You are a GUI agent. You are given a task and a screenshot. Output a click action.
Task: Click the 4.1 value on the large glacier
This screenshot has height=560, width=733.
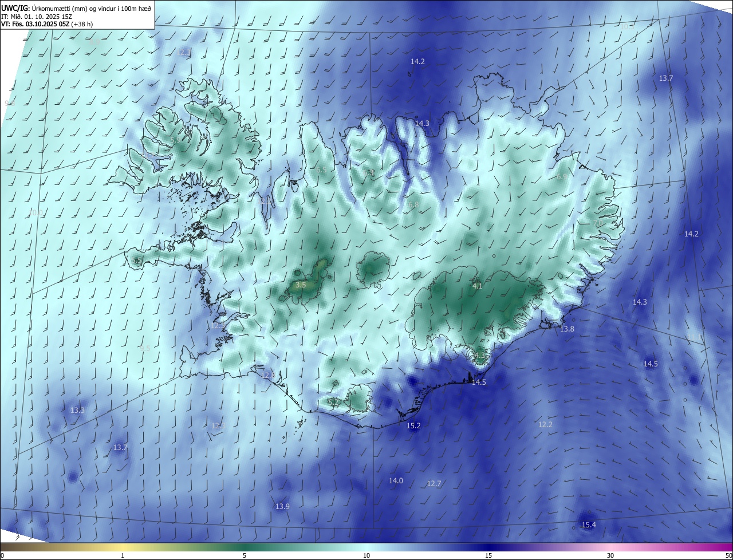point(477,286)
